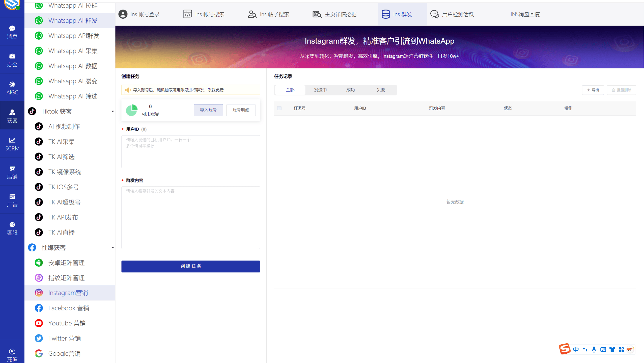Click the 创建任务 button
644x363 pixels.
tap(190, 266)
